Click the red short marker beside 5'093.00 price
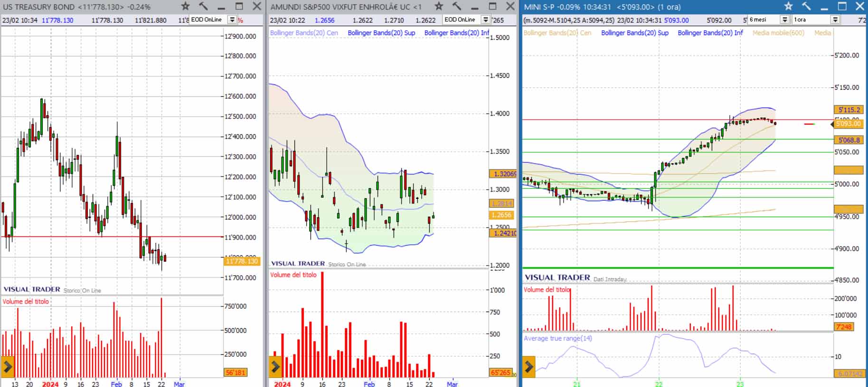The height and width of the screenshot is (387, 868). point(809,124)
